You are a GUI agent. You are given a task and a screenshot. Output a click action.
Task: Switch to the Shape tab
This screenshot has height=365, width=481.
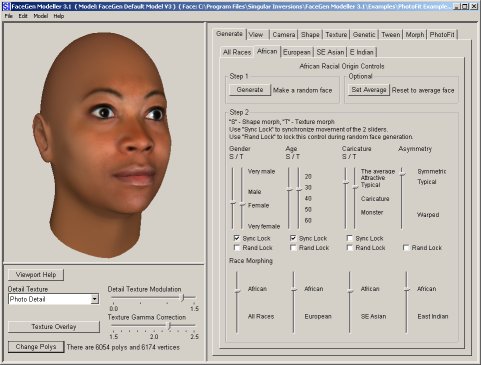pyautogui.click(x=310, y=35)
